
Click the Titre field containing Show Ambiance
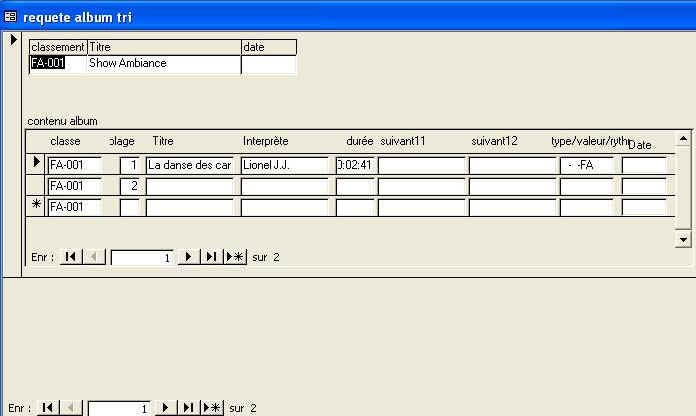pos(163,64)
